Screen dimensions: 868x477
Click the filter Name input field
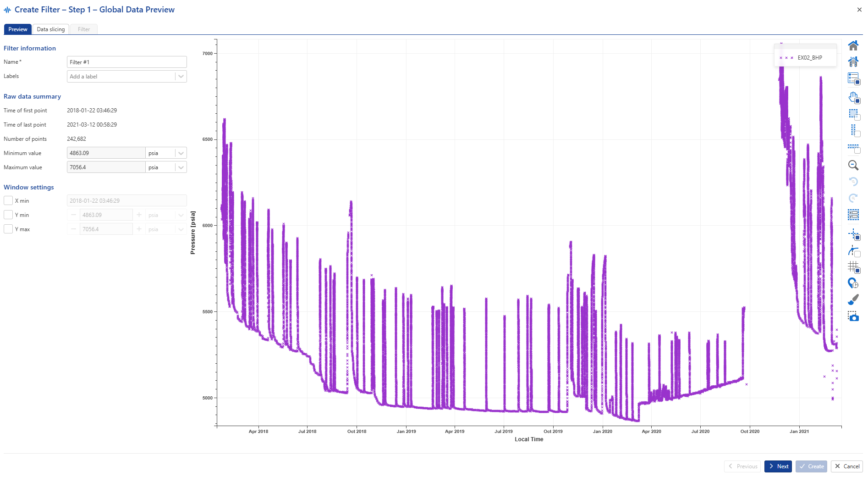(x=126, y=62)
